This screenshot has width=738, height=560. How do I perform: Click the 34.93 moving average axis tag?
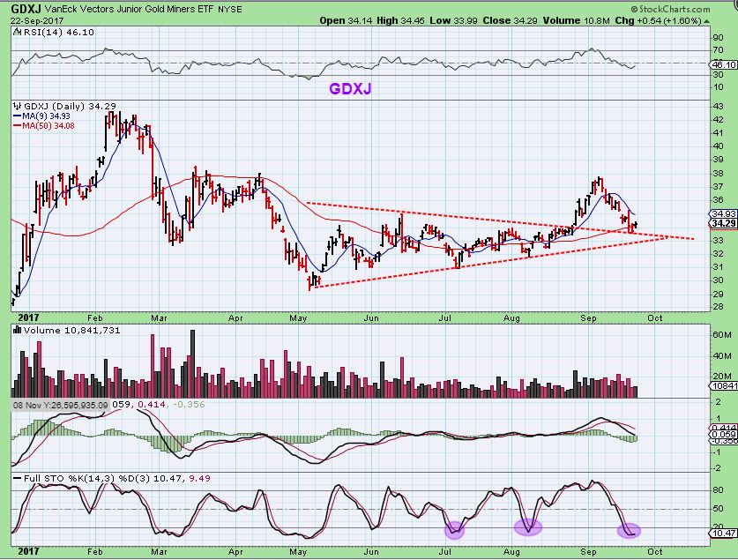725,214
